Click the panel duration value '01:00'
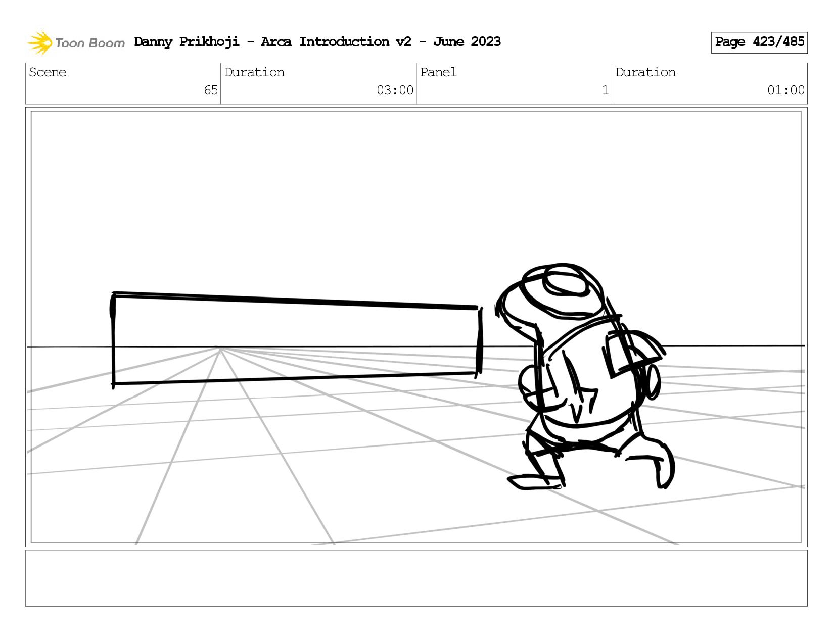 pos(785,90)
